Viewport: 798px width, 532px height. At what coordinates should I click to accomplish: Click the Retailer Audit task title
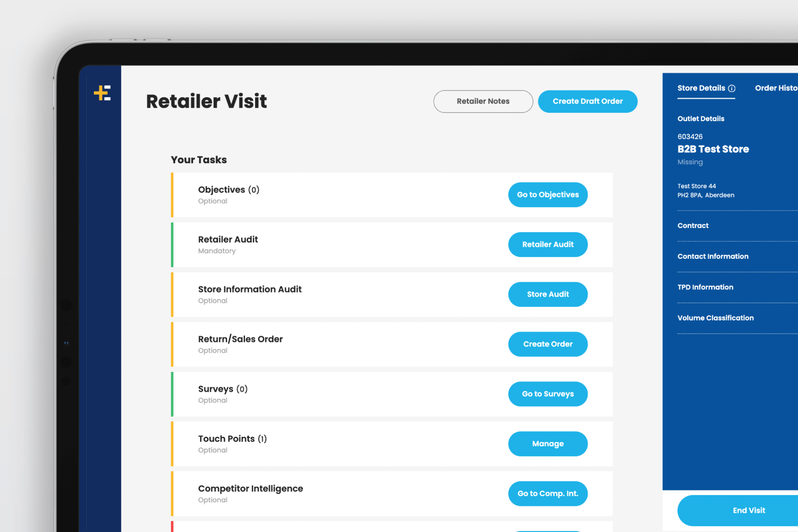tap(228, 240)
